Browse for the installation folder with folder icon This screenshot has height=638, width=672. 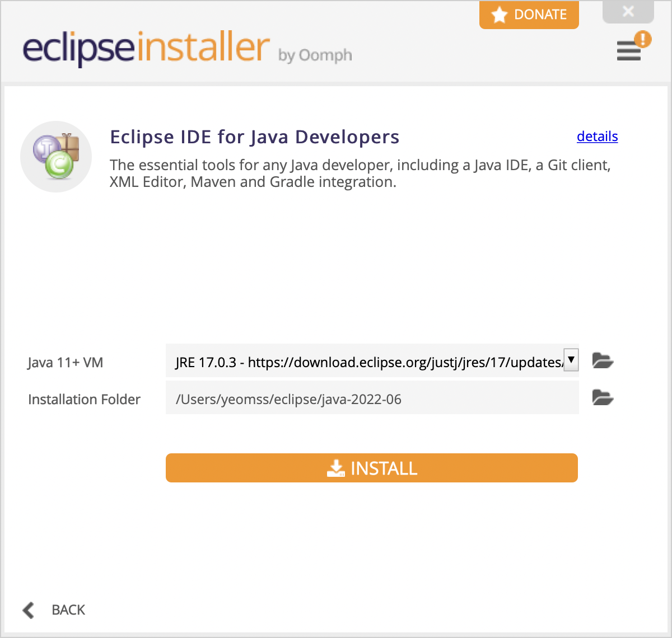(603, 398)
